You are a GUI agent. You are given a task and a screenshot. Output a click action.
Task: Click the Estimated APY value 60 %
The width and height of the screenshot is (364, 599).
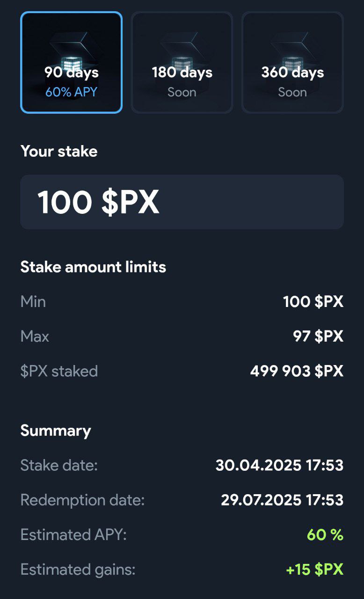tap(325, 535)
